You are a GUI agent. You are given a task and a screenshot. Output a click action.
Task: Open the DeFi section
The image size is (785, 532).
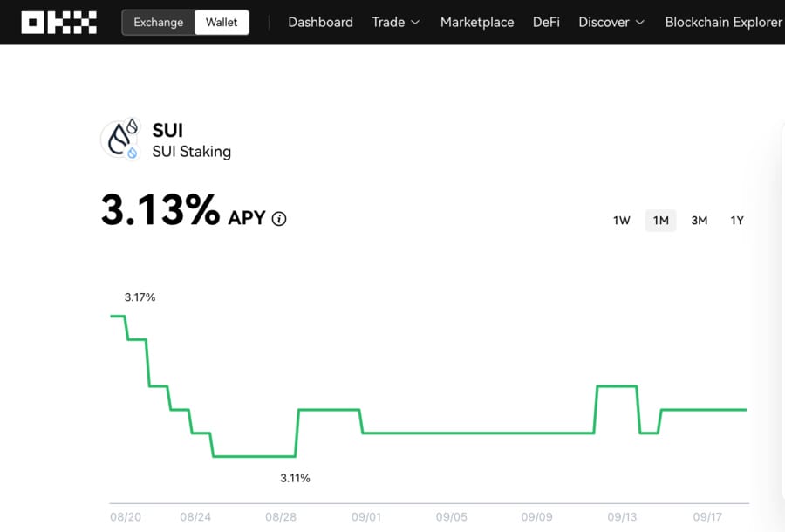coord(546,23)
